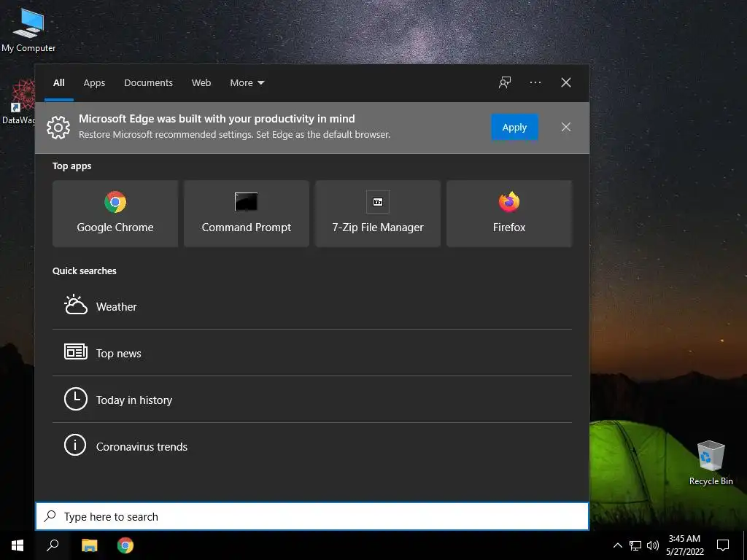Switch to the Web tab

coord(201,83)
